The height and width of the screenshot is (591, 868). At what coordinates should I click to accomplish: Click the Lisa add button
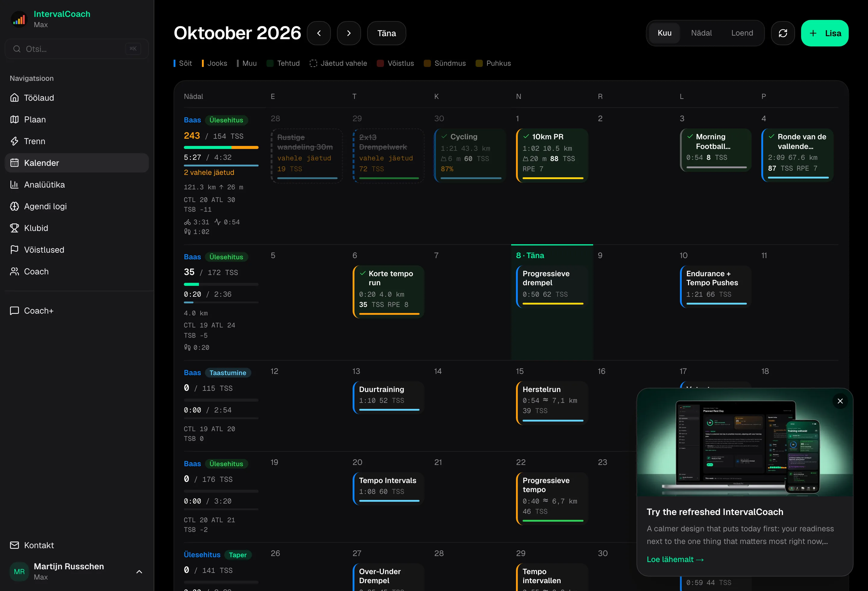click(825, 33)
